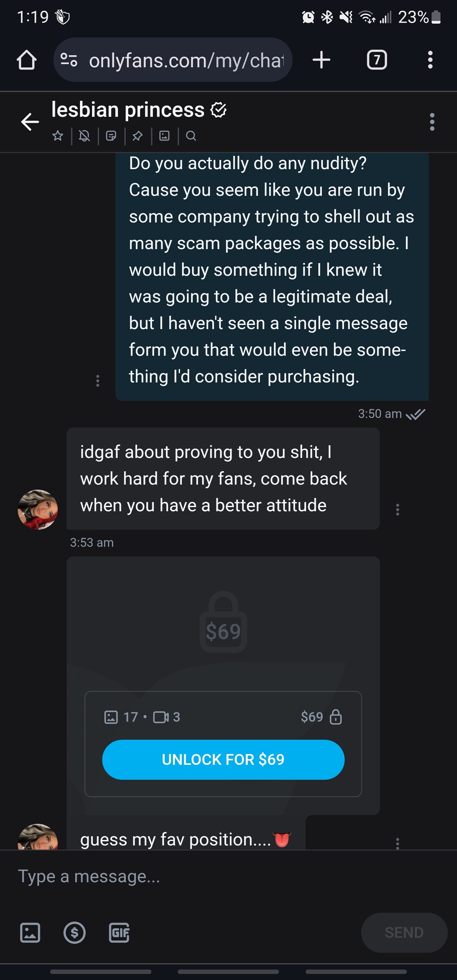Viewport: 457px width, 980px height.
Task: Go back using the chat header arrow
Action: [x=30, y=122]
